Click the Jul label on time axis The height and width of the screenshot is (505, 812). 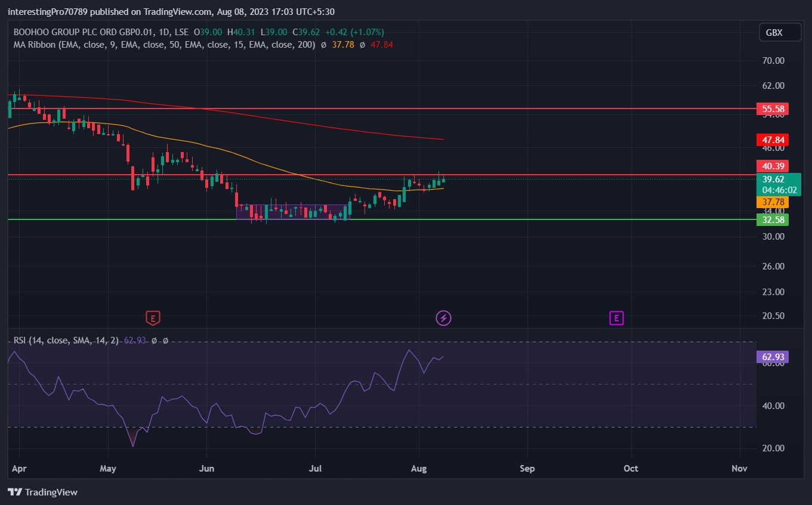[315, 469]
